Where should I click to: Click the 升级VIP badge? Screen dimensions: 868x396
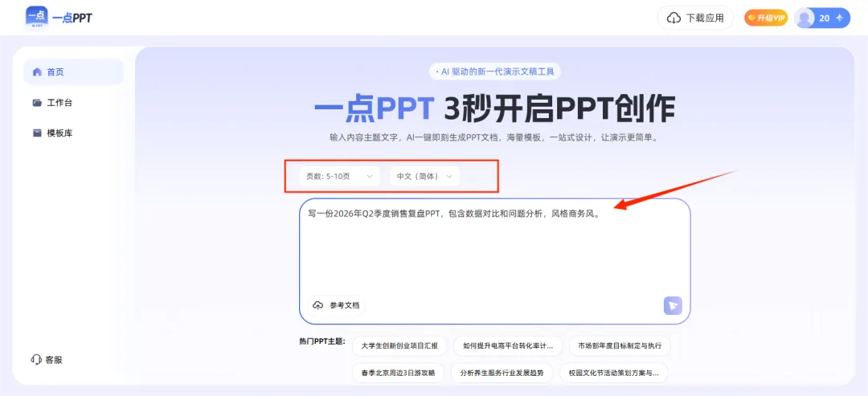click(766, 18)
